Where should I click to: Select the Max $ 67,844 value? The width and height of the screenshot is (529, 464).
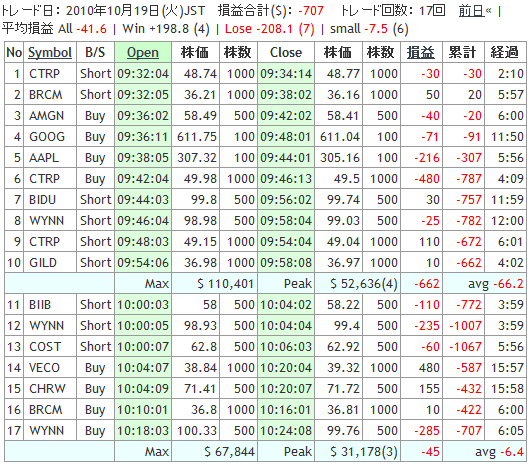pos(229,452)
